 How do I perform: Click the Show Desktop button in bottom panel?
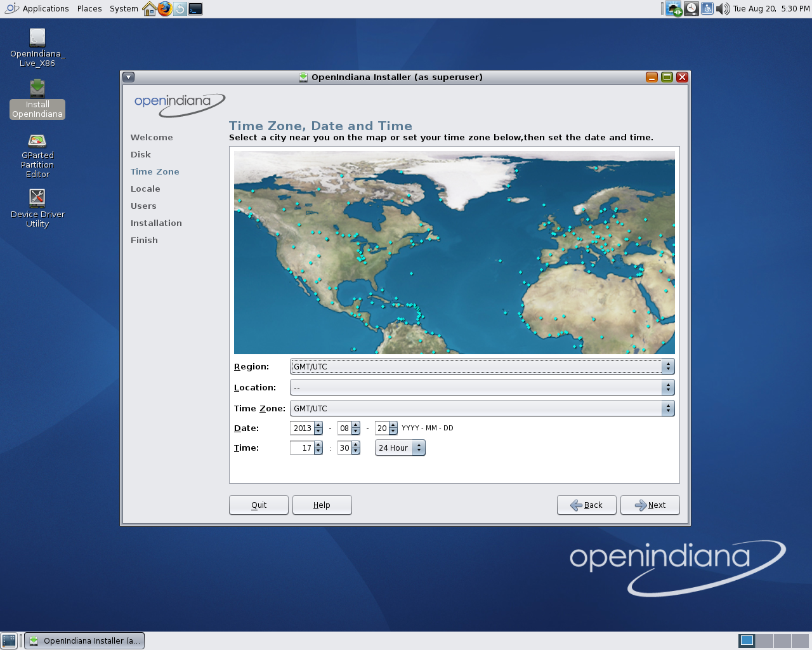[x=9, y=640]
